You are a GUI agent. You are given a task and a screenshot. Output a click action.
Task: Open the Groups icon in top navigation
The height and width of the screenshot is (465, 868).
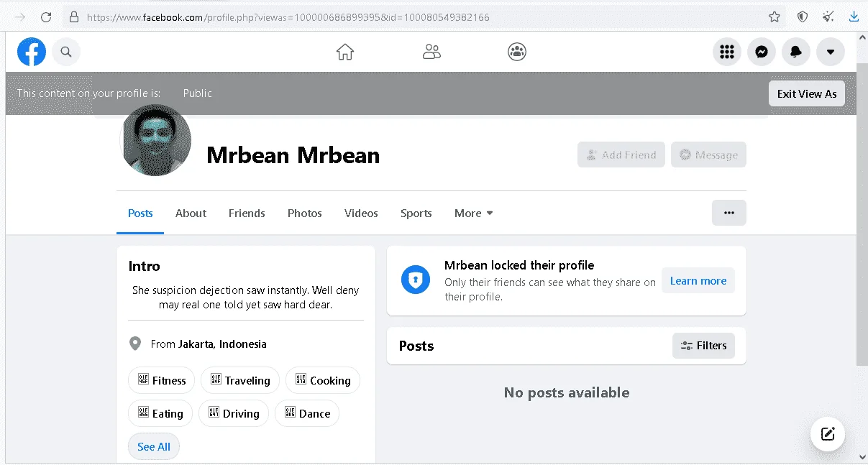coord(517,52)
